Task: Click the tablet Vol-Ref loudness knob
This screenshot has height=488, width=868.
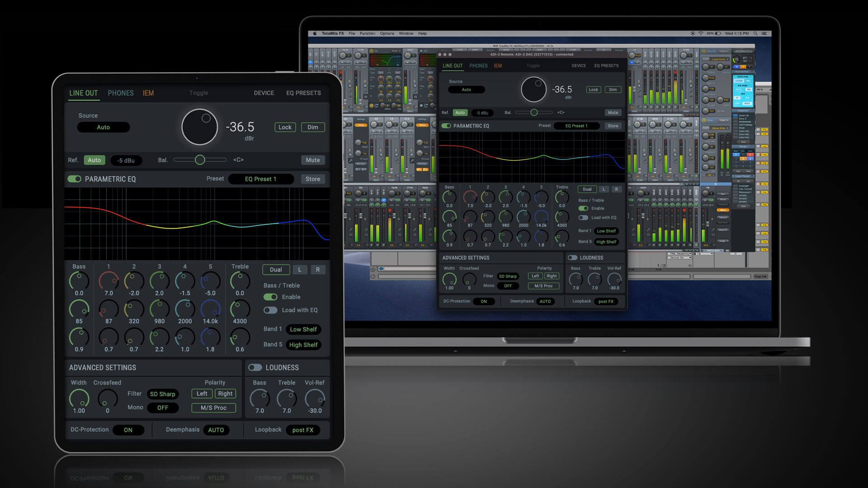Action: point(315,398)
